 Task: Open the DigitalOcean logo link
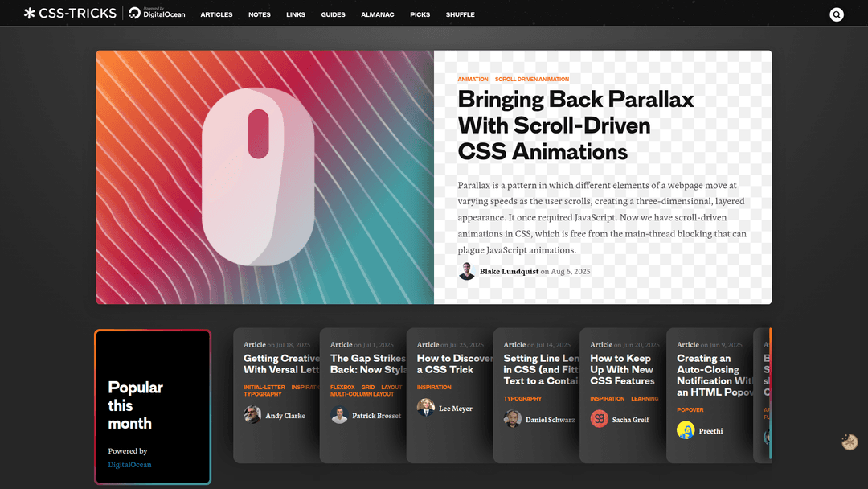(158, 14)
